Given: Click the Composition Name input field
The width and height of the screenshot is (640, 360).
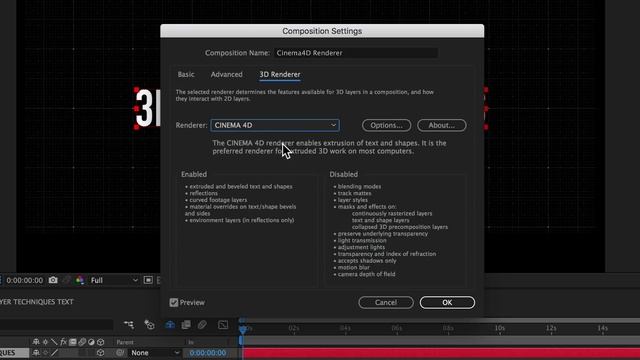Looking at the screenshot, I should pyautogui.click(x=356, y=53).
